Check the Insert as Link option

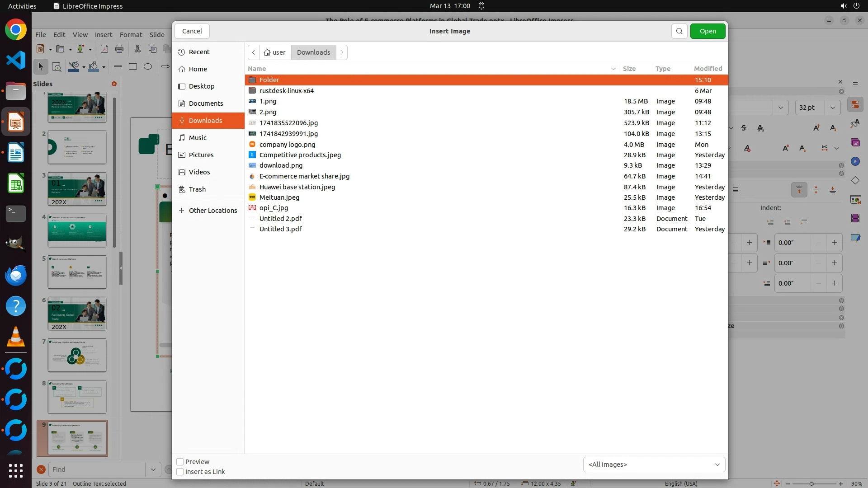(180, 472)
